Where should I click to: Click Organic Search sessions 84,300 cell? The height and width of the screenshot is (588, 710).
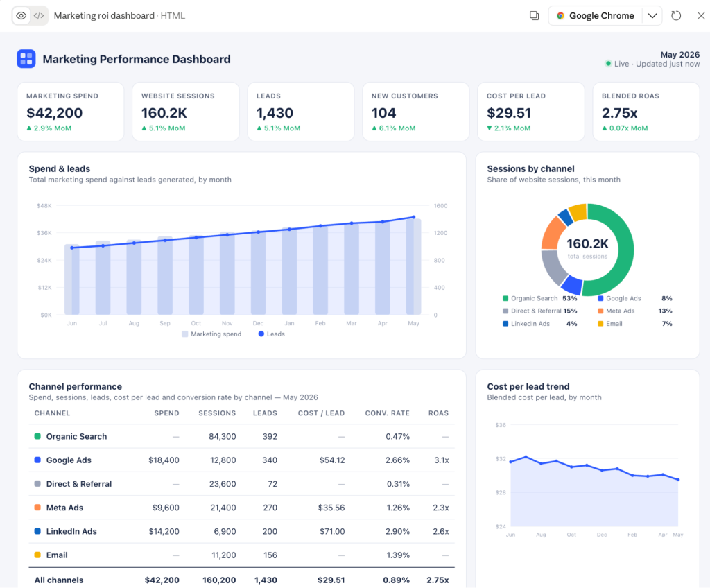pos(223,436)
